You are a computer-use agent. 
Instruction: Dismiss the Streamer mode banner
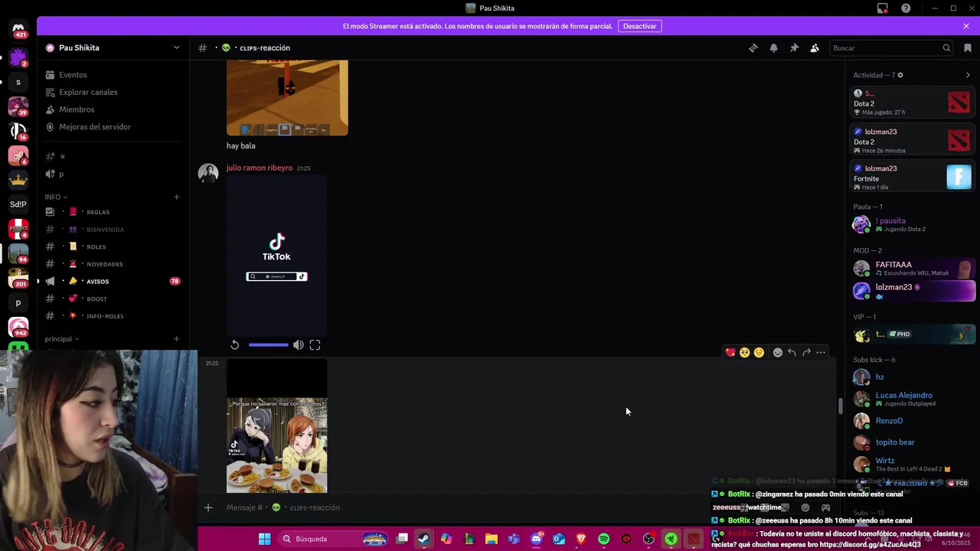[966, 26]
